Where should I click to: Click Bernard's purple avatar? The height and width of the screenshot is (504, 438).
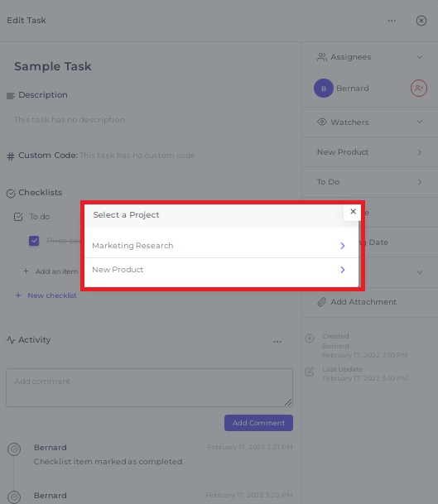323,88
